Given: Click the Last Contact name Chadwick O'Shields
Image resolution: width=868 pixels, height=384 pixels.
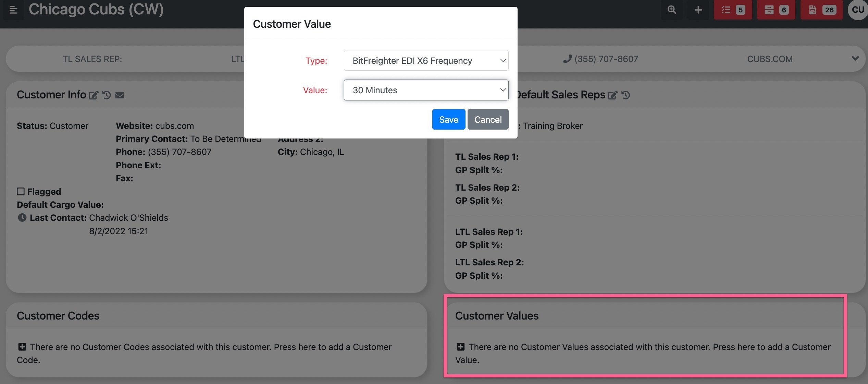Looking at the screenshot, I should tap(128, 218).
